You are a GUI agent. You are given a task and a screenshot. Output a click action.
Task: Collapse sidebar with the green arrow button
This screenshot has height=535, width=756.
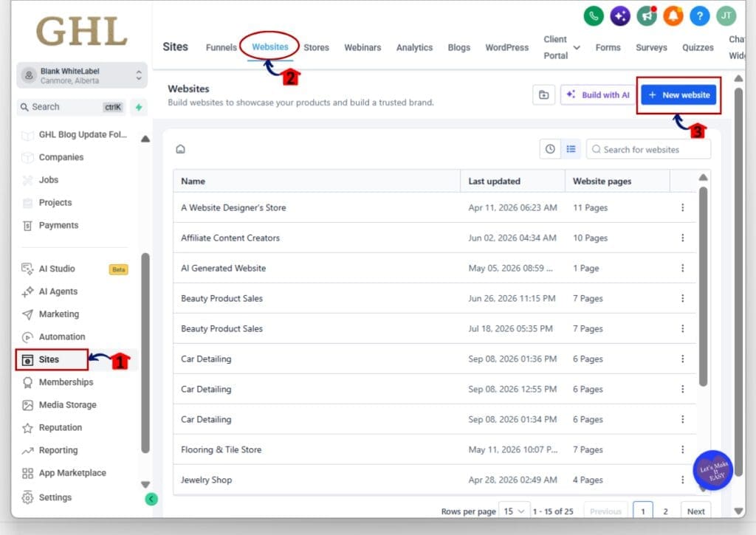[151, 500]
